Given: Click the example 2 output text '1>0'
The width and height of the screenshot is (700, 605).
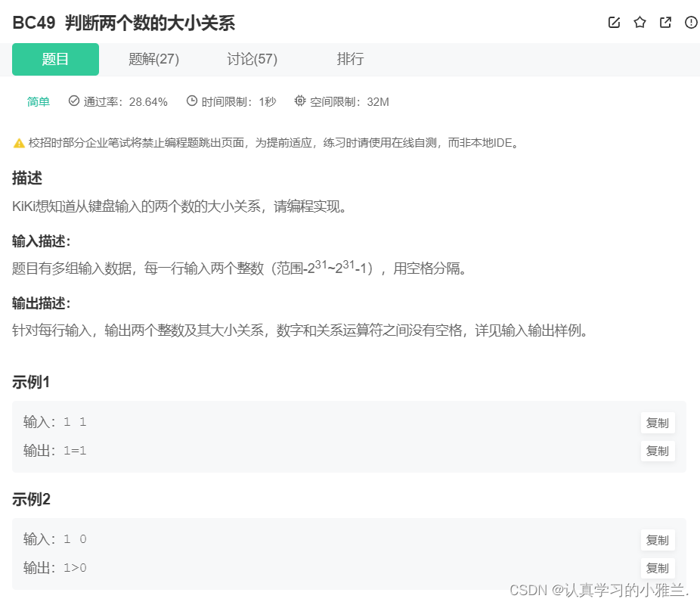Looking at the screenshot, I should point(75,568).
